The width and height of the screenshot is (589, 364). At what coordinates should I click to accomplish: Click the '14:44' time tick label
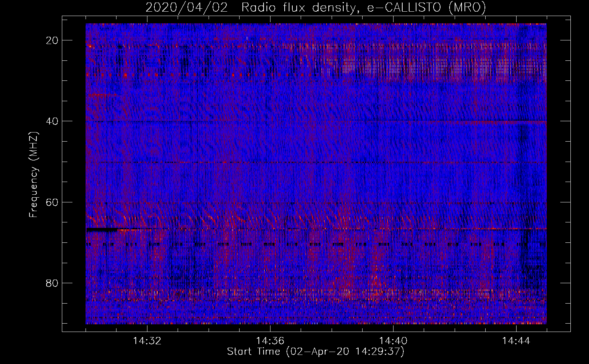coord(516,341)
